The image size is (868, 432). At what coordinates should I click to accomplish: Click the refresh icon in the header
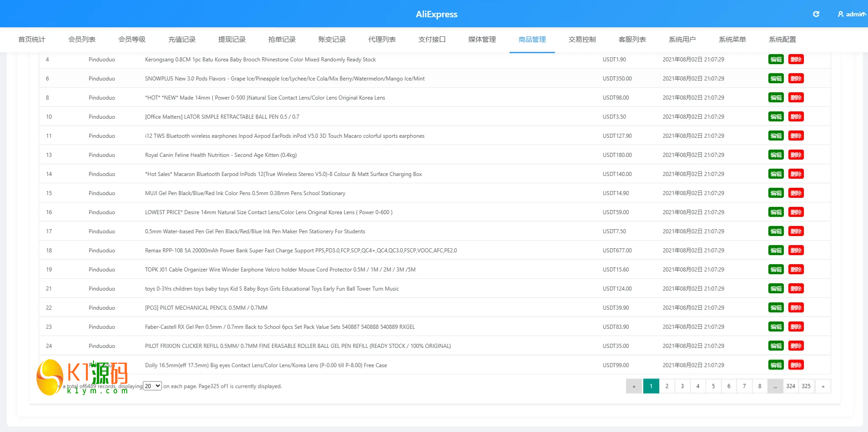(x=816, y=14)
